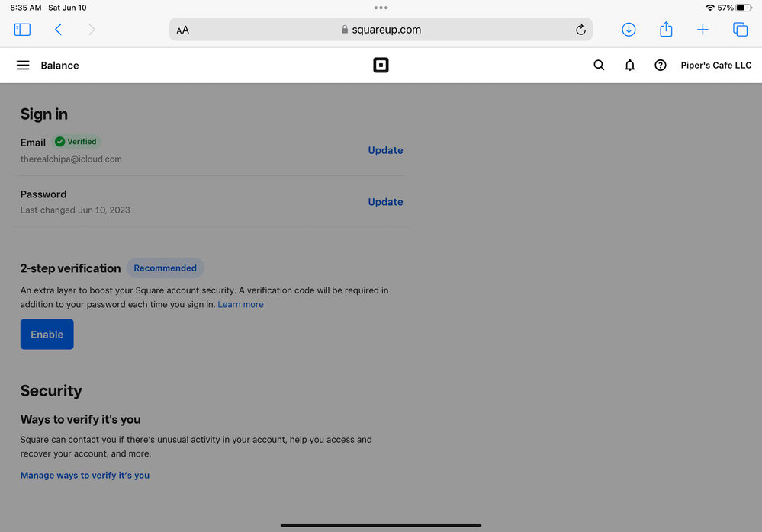The image size is (762, 532).
Task: Reload the squareup.com page
Action: pos(580,30)
